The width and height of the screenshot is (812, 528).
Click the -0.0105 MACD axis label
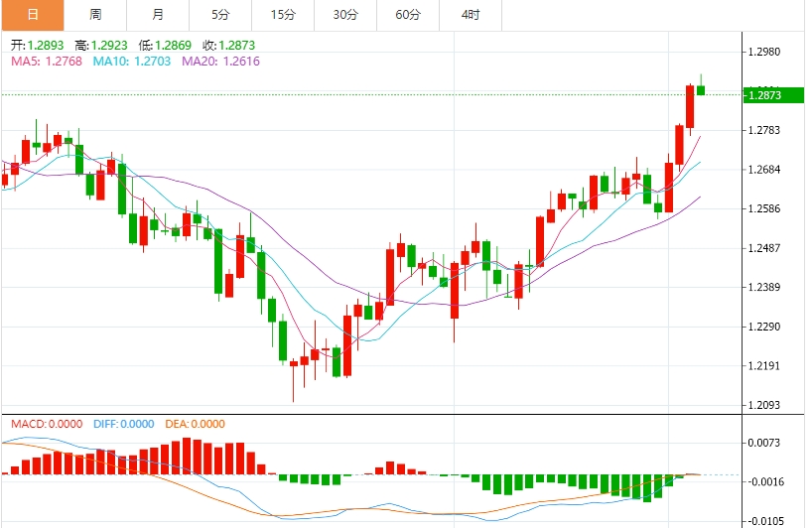tap(764, 521)
